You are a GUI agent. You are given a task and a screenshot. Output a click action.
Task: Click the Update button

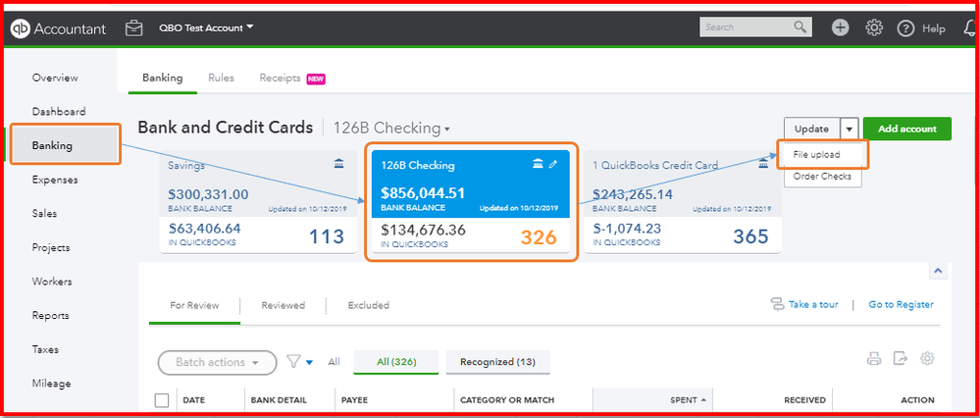pyautogui.click(x=812, y=130)
